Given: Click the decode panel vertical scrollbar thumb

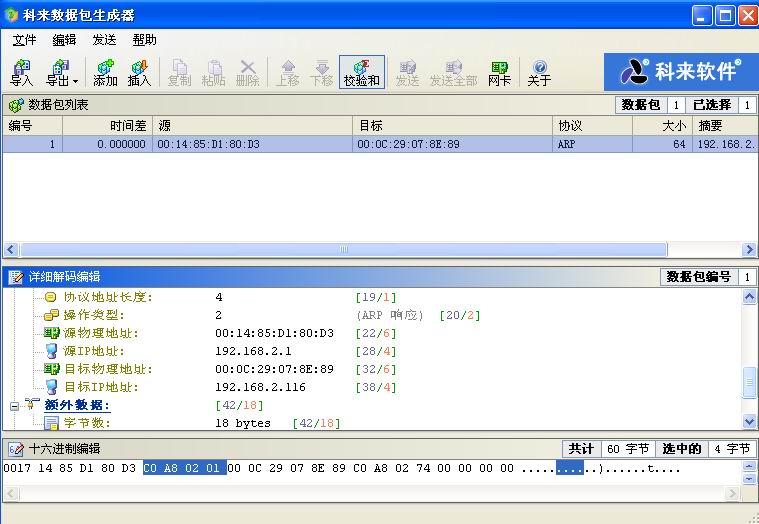Looking at the screenshot, I should (749, 383).
